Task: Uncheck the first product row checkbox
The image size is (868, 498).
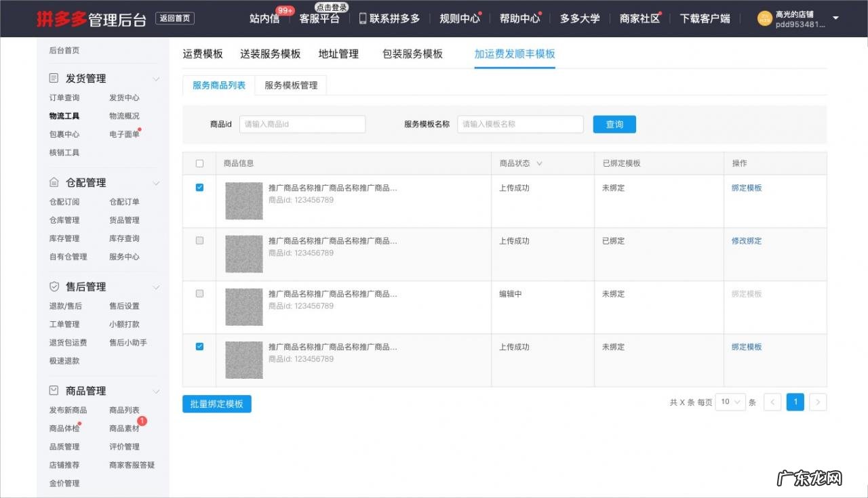Action: click(x=199, y=187)
